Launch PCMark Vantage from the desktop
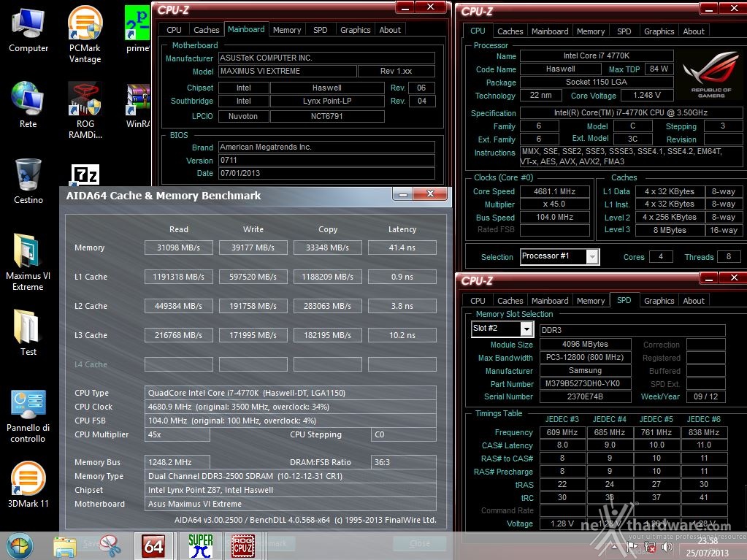 click(85, 34)
